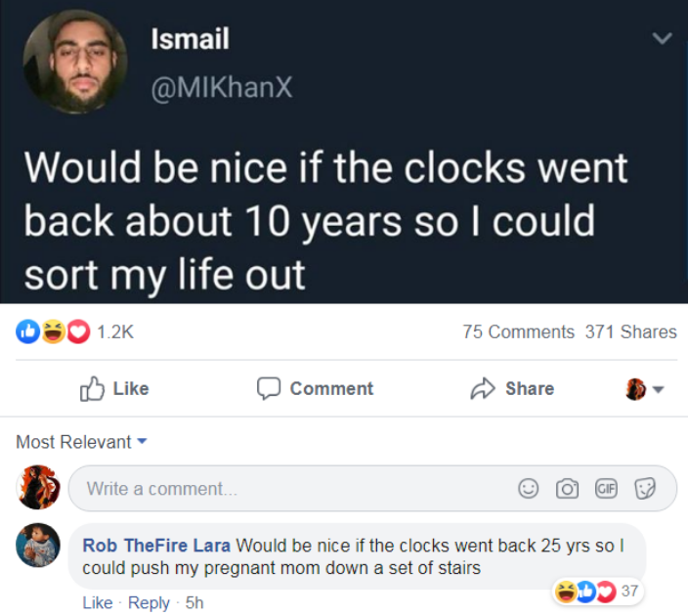Click the 5h comment timestamp
This screenshot has width=688, height=616.
click(x=193, y=602)
